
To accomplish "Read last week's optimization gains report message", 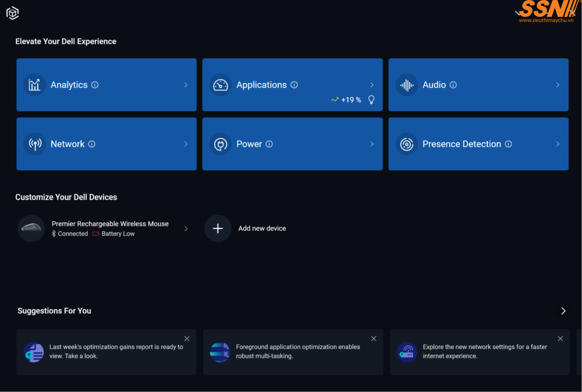I will point(116,351).
